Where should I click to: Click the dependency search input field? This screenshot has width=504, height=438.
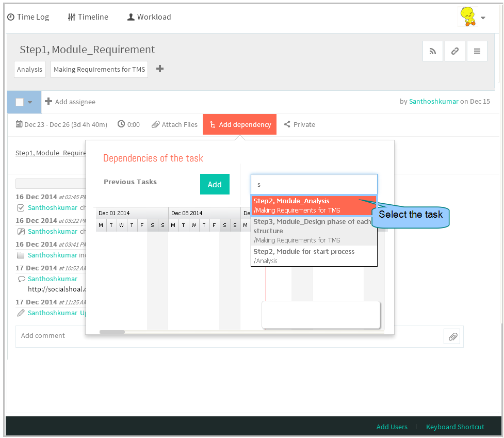(314, 184)
